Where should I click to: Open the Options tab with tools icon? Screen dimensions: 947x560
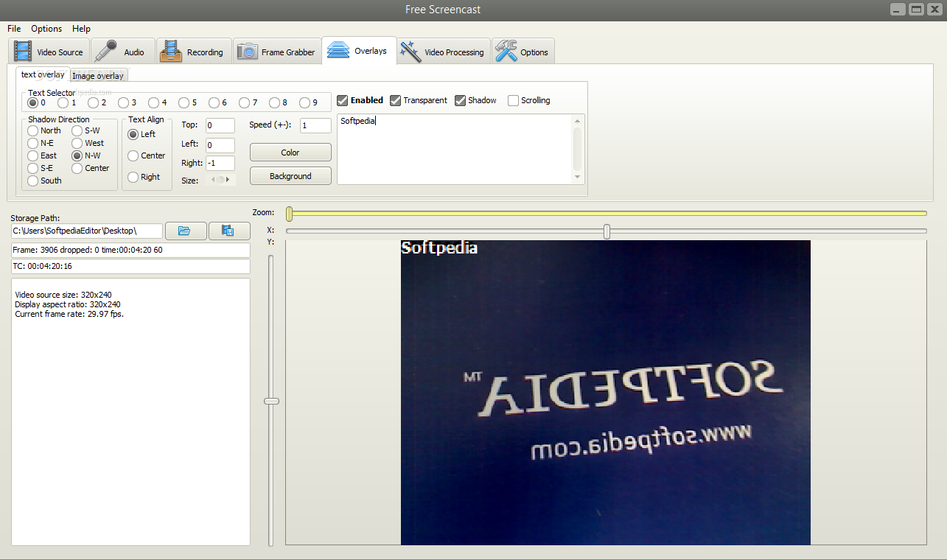[523, 52]
